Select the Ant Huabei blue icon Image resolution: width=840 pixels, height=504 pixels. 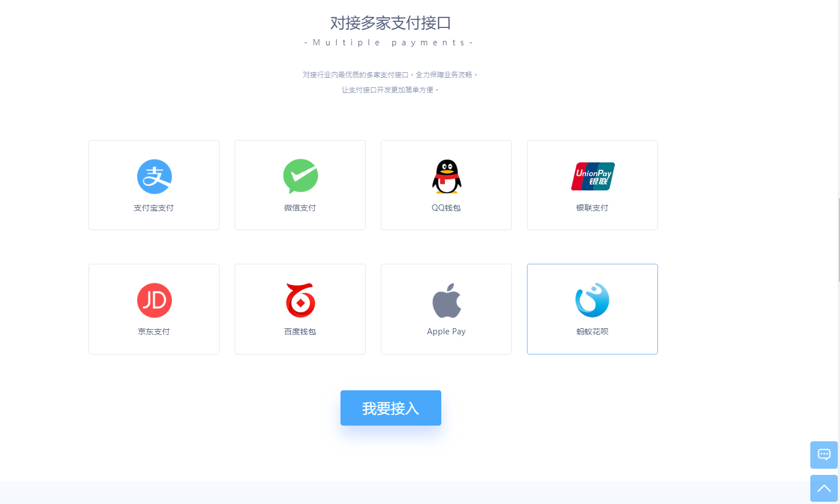point(592,300)
